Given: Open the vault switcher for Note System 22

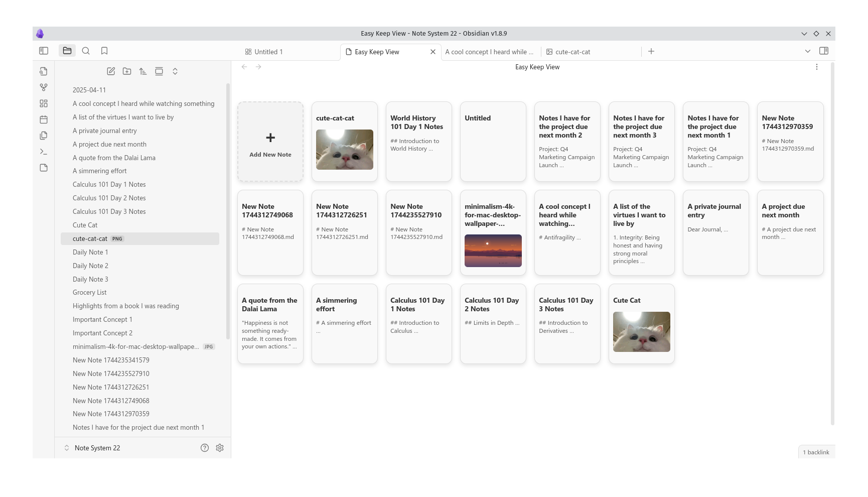Looking at the screenshot, I should point(92,448).
